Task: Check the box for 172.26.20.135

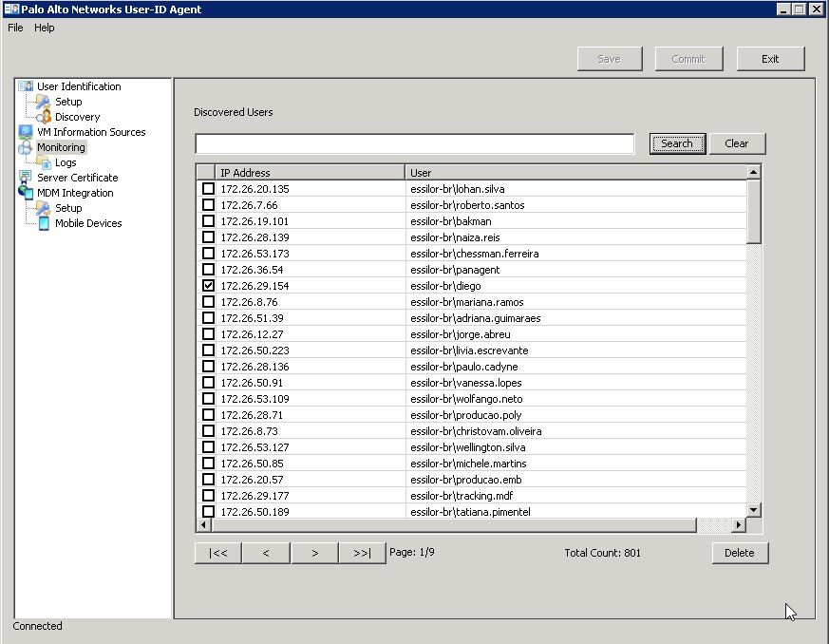Action: [x=208, y=189]
